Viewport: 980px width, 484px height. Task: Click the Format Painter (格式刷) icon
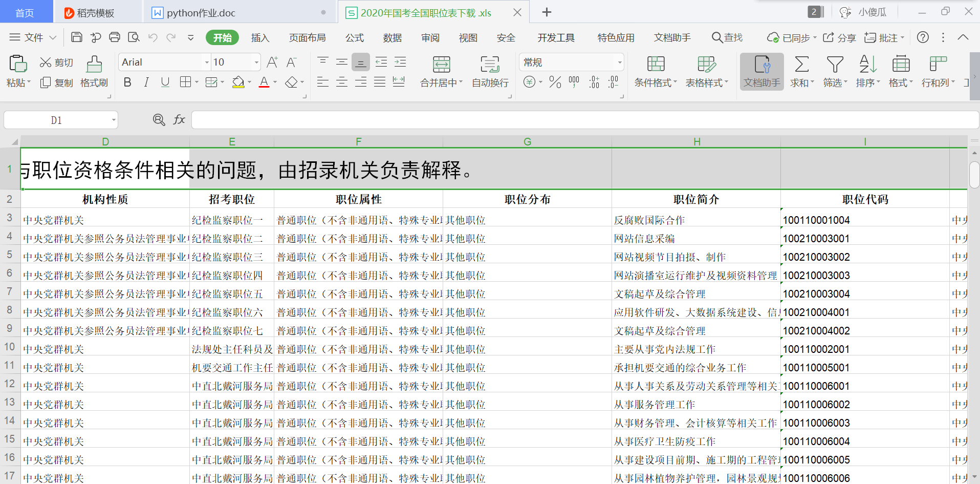coord(94,65)
